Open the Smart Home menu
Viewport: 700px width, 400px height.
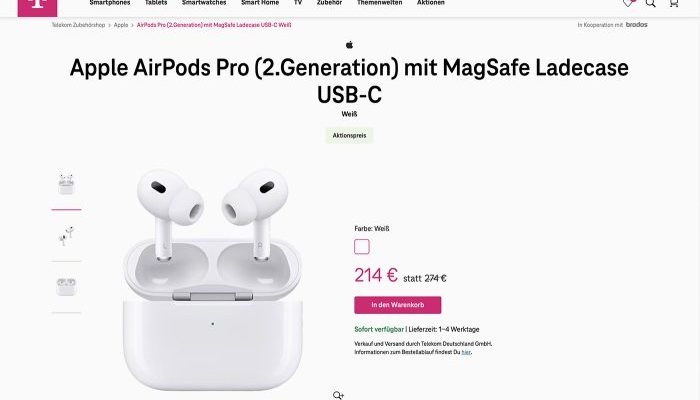point(260,3)
